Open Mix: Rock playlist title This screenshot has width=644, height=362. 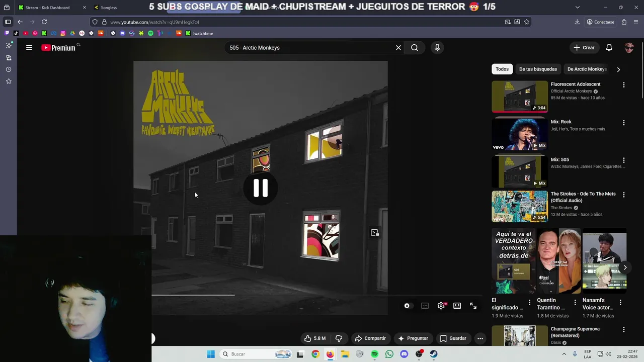pyautogui.click(x=561, y=122)
